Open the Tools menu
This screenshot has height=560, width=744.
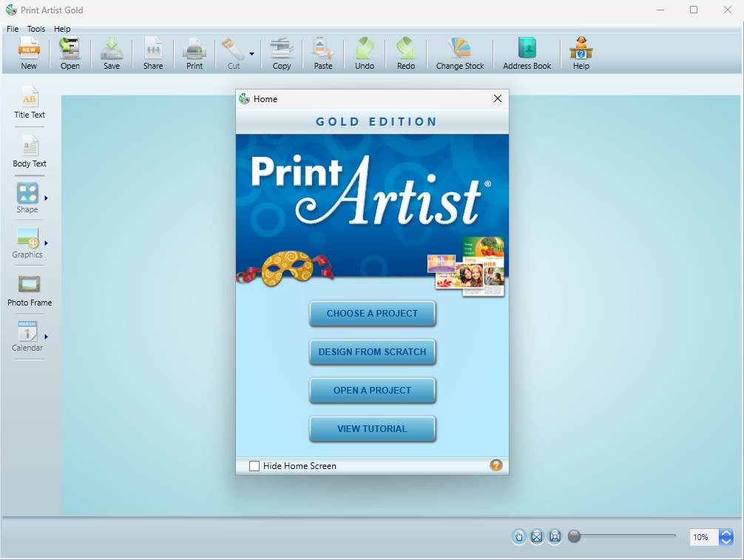pyautogui.click(x=36, y=29)
